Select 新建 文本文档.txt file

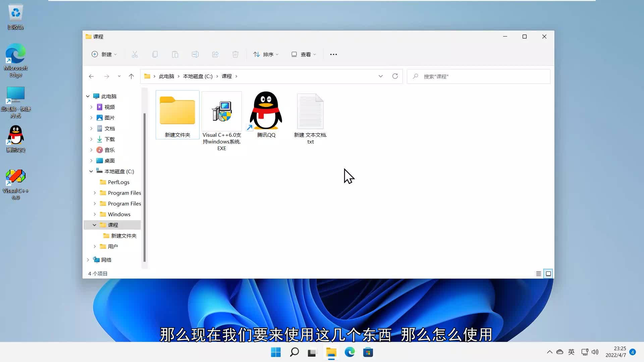click(310, 118)
